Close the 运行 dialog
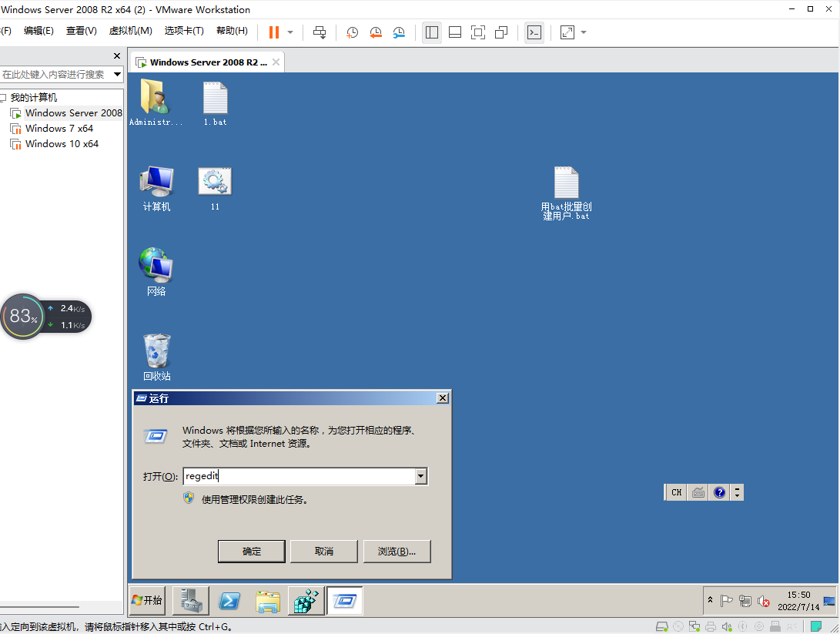This screenshot has height=634, width=840. (x=443, y=398)
